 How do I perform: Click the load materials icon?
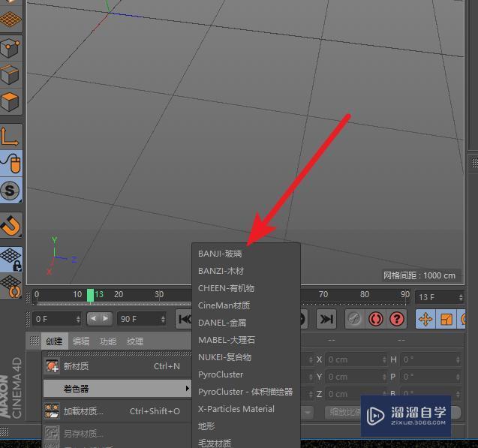pos(52,411)
